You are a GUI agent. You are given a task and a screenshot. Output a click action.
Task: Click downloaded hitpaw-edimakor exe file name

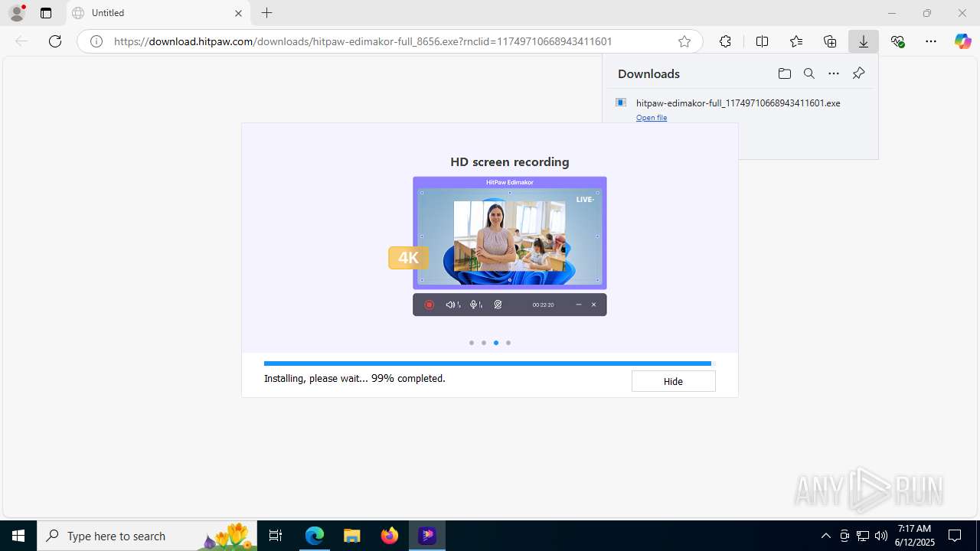[x=738, y=103]
